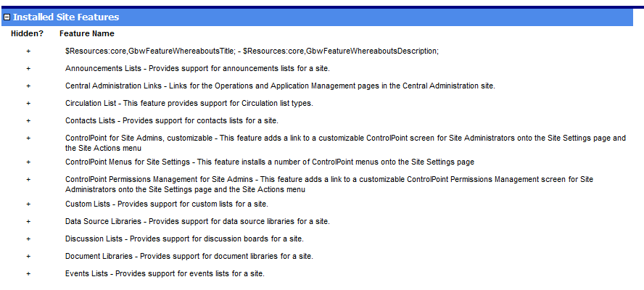Select the Announcements Lists feature text
The image size is (644, 290).
[197, 68]
